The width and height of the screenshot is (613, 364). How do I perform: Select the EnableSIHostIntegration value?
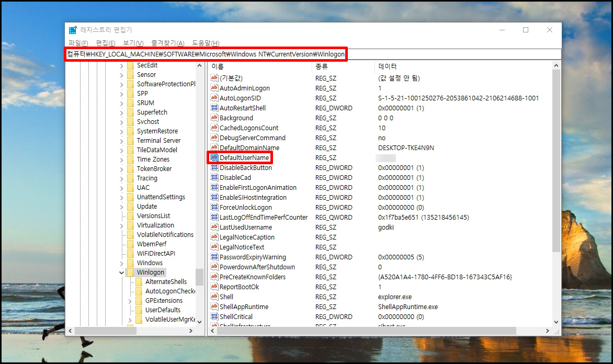point(253,198)
